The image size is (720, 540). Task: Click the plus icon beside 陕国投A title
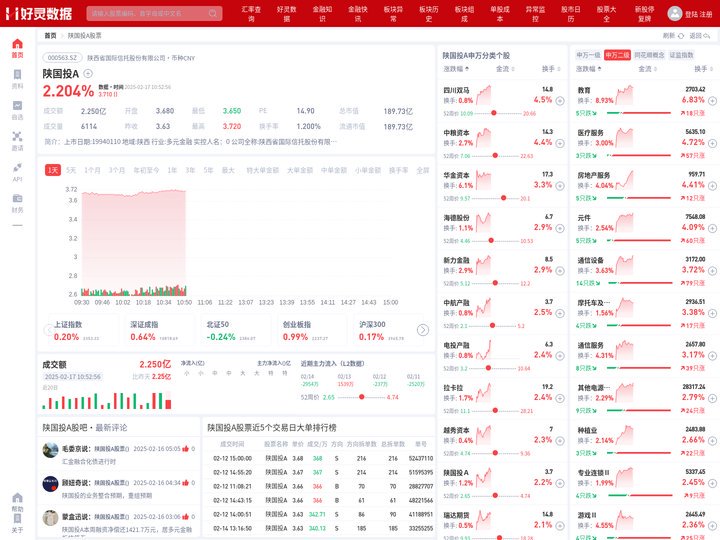[x=88, y=73]
